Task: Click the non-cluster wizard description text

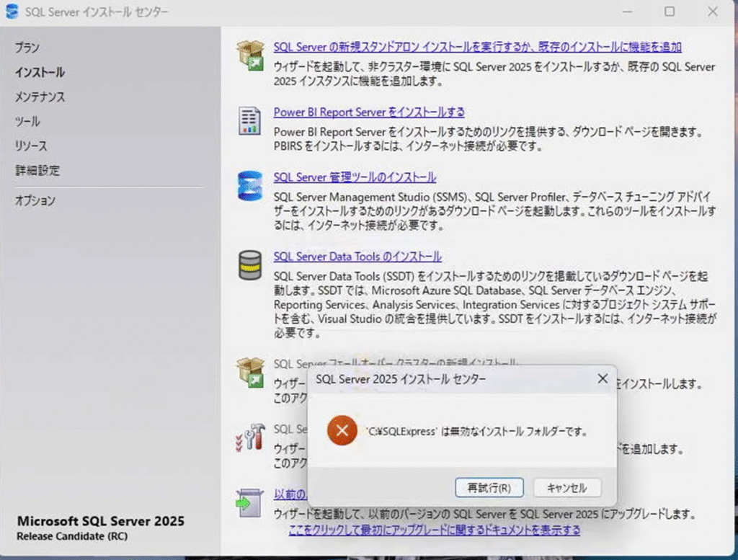Action: coord(494,74)
